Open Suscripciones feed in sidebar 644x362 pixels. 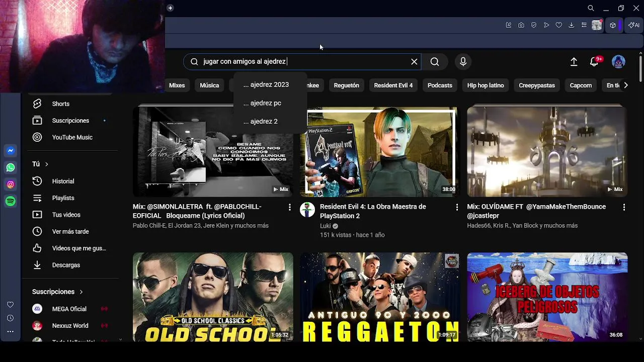[70, 121]
